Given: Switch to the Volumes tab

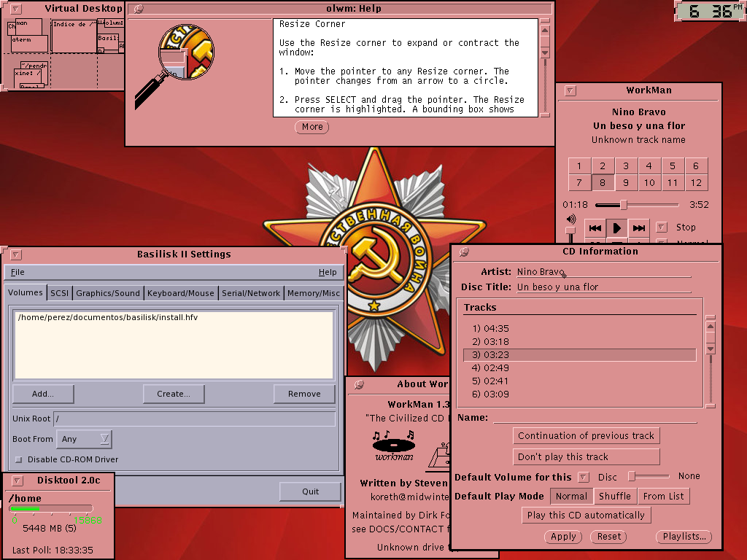Looking at the screenshot, I should pyautogui.click(x=26, y=292).
